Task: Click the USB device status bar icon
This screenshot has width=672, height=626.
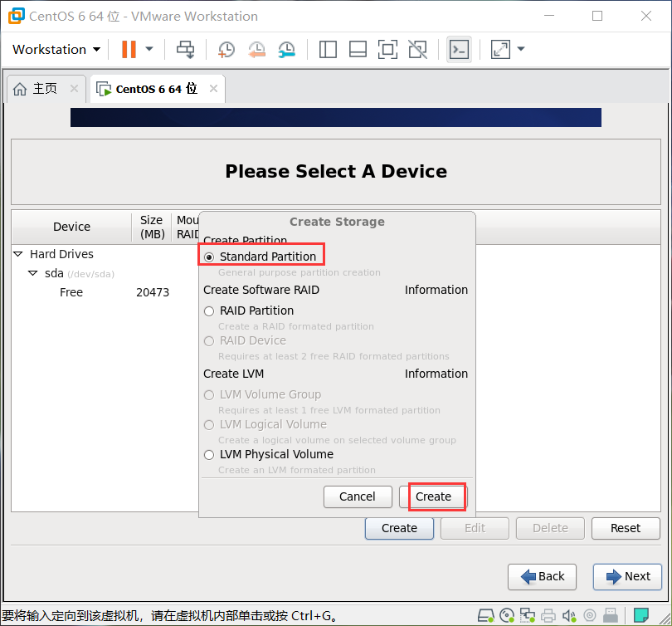Action: coord(611,616)
